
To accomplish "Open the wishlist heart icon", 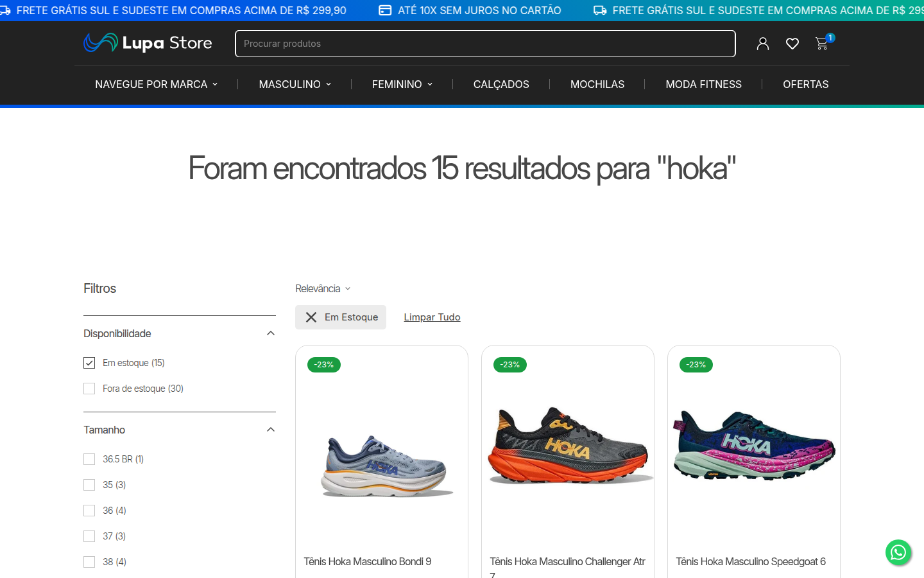I will 792,44.
